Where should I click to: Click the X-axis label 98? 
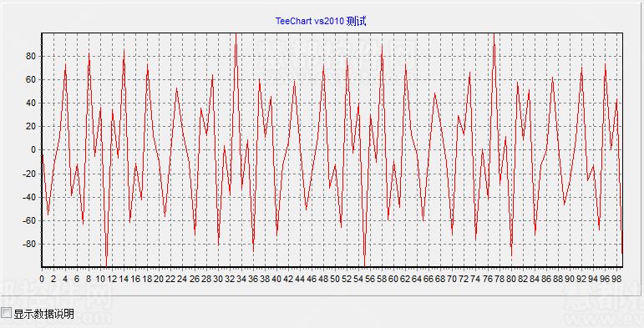(x=616, y=279)
